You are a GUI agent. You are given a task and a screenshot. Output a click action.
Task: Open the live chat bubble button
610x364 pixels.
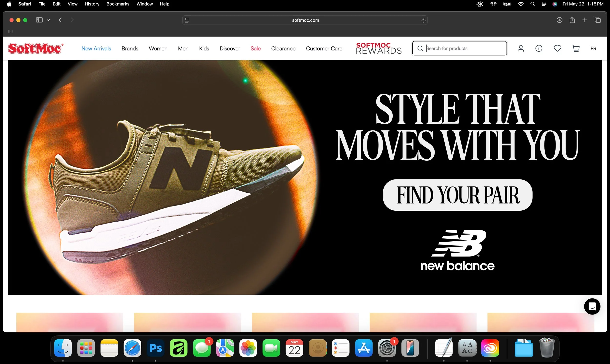click(x=592, y=306)
